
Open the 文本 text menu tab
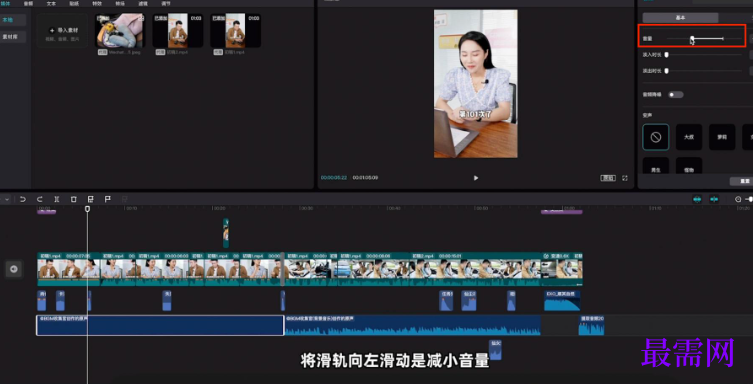(x=51, y=3)
